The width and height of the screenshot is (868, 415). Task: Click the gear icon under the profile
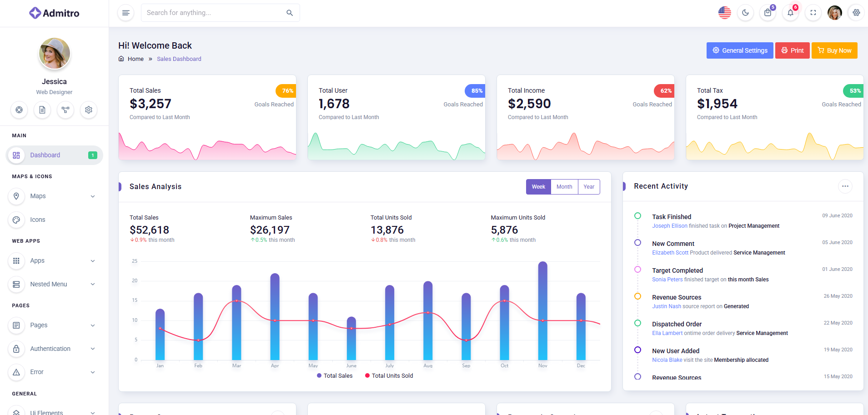[x=89, y=110]
